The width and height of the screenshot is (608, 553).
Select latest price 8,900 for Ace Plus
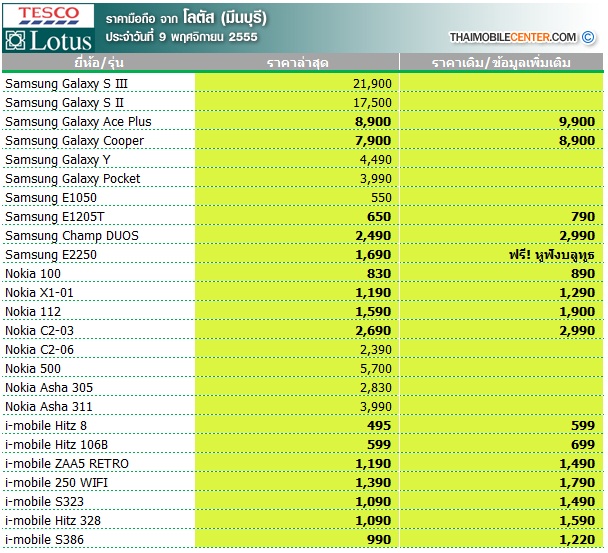pos(373,122)
